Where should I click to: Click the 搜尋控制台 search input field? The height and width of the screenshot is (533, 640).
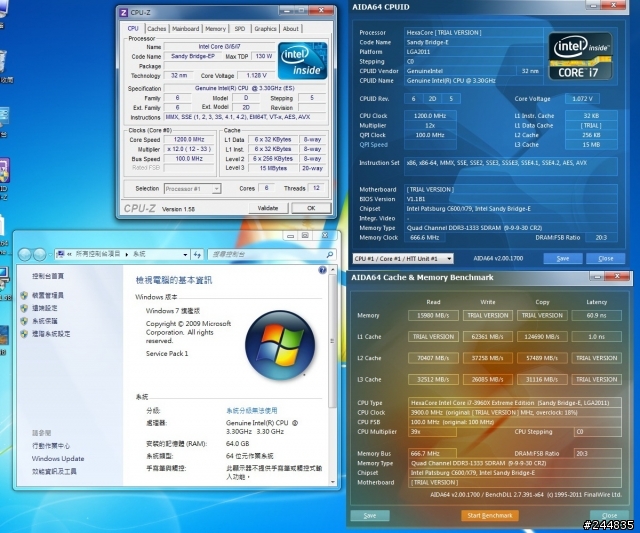tap(267, 254)
